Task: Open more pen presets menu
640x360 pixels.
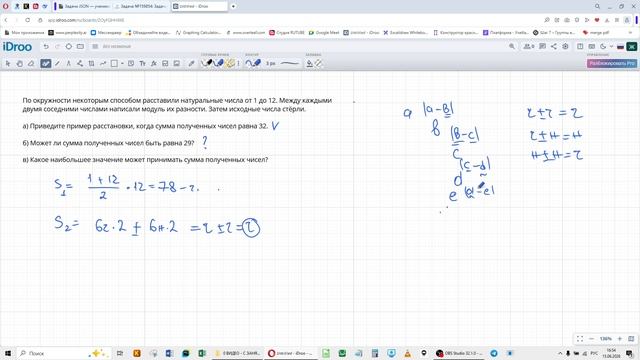Action: click(239, 63)
